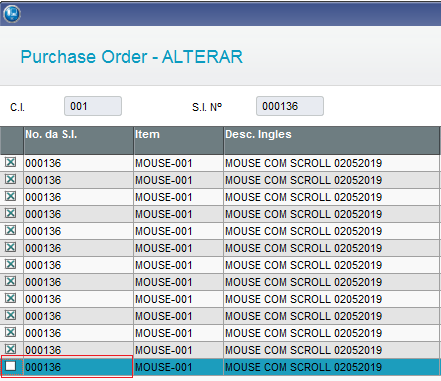Click the 'Desc. Ingles' column header

coord(332,140)
